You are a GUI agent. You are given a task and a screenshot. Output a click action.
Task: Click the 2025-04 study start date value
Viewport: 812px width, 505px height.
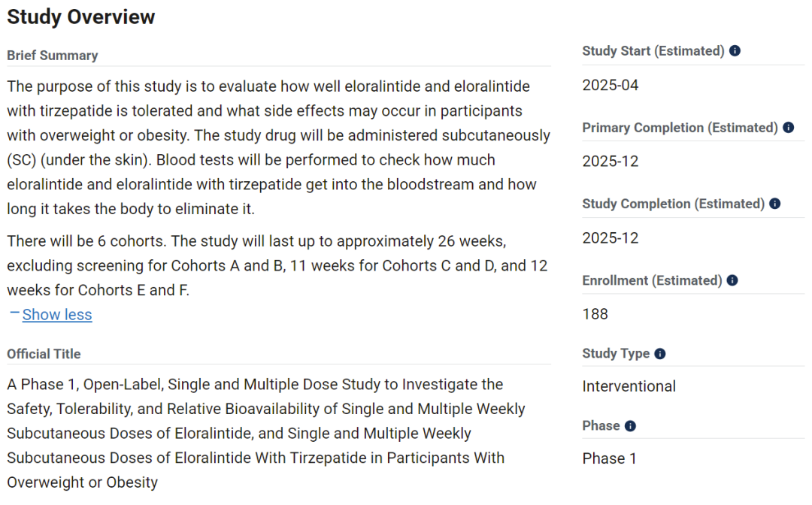tap(610, 85)
